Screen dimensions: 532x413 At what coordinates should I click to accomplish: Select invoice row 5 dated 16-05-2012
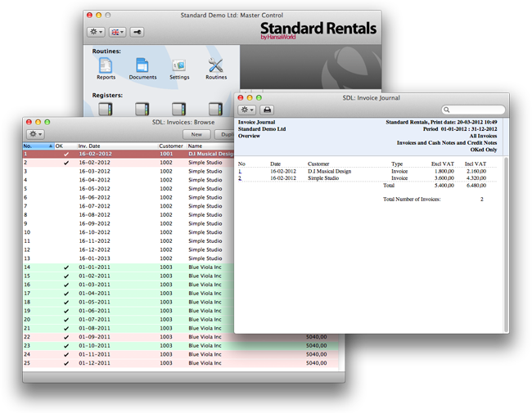(128, 189)
